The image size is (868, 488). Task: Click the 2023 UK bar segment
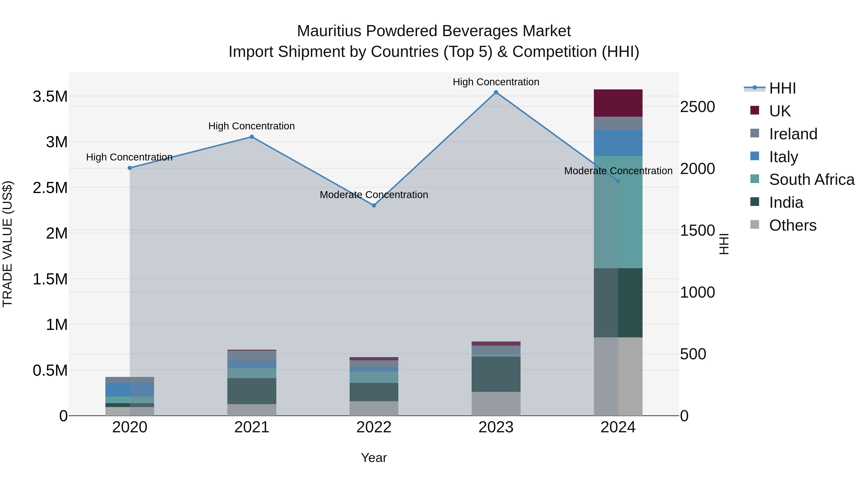click(x=496, y=343)
